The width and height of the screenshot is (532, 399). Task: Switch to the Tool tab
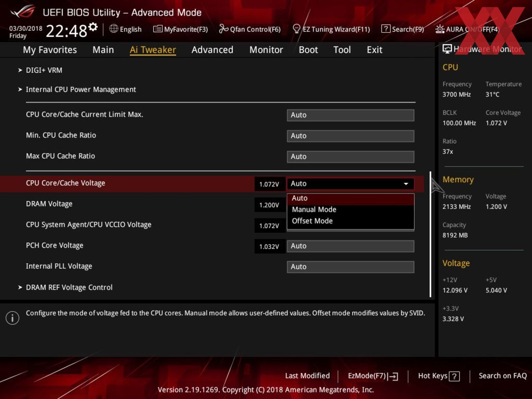coord(342,50)
